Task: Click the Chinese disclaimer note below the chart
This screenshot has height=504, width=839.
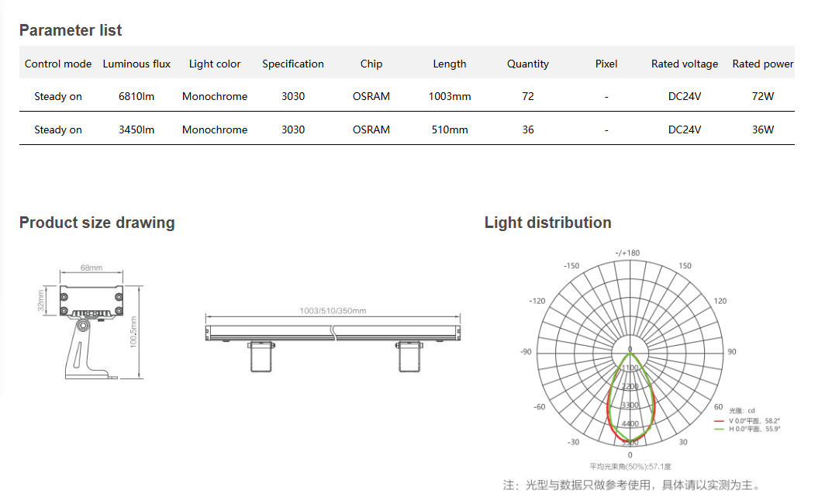Action: [x=632, y=485]
